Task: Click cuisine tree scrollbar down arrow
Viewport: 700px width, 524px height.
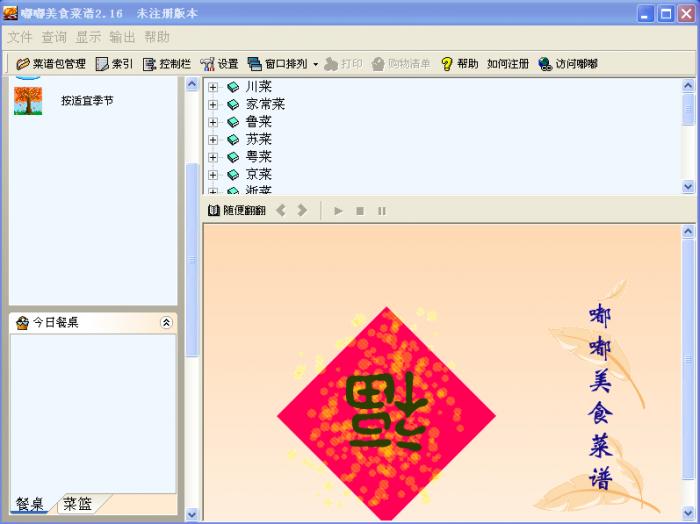Action: 688,187
